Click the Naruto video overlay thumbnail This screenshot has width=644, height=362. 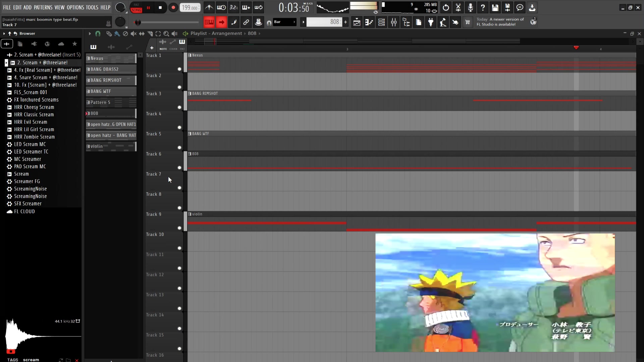tap(495, 293)
